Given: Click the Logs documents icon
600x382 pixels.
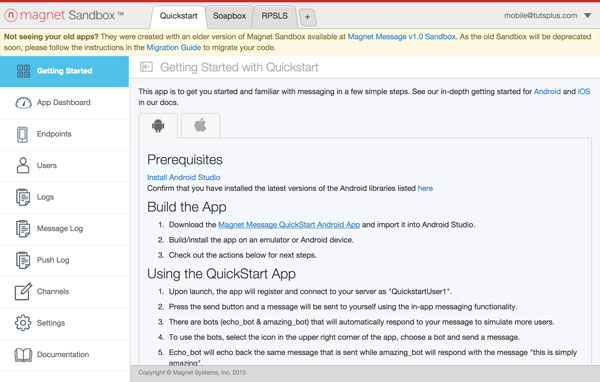Looking at the screenshot, I should point(23,197).
